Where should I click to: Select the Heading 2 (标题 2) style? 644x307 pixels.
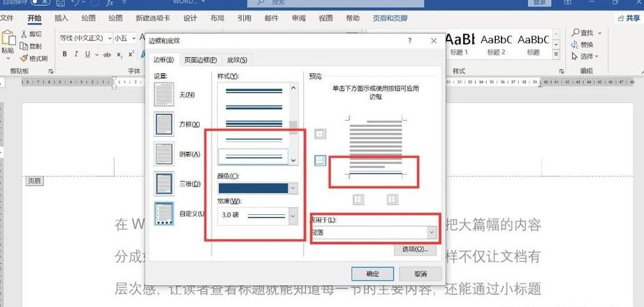pos(496,43)
